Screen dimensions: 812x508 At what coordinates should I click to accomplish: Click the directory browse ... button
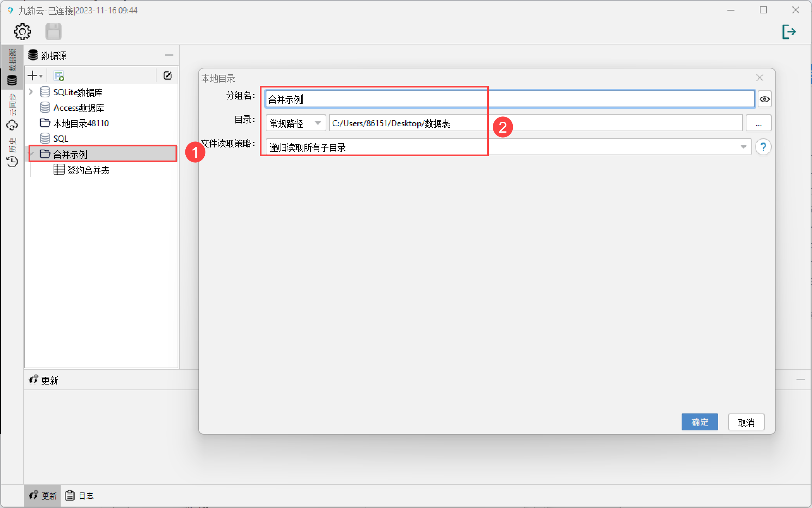click(758, 123)
